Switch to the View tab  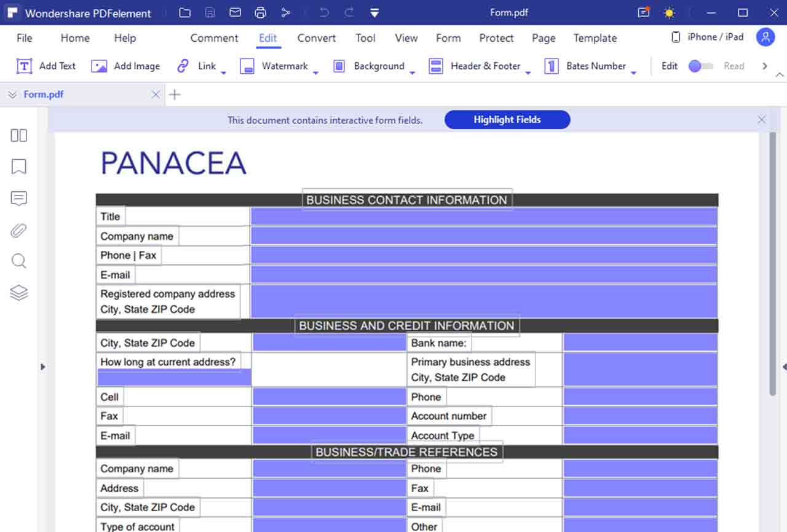pyautogui.click(x=406, y=38)
